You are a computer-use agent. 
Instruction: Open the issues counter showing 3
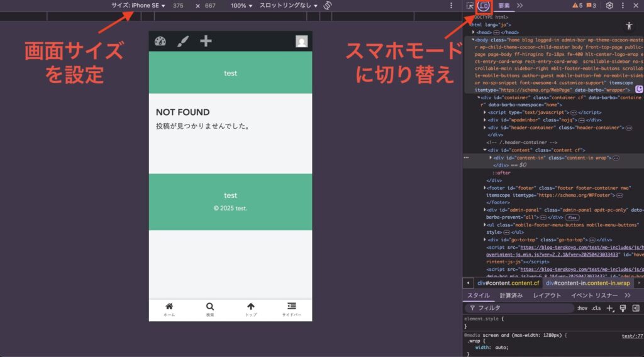point(591,5)
